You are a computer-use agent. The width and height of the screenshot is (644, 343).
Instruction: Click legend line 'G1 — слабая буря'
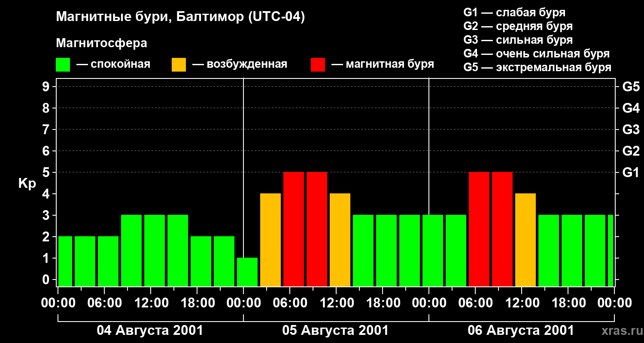(514, 12)
